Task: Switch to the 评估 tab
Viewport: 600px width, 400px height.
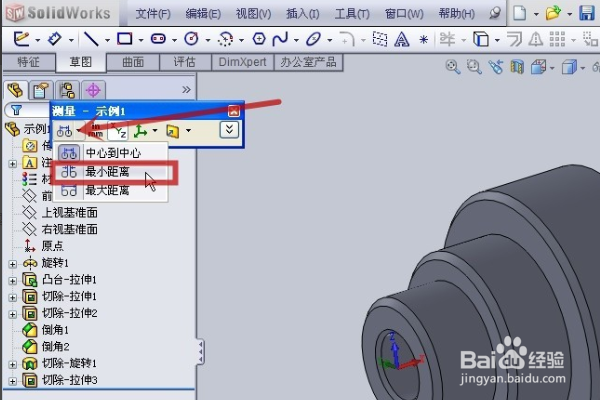Action: click(x=185, y=62)
